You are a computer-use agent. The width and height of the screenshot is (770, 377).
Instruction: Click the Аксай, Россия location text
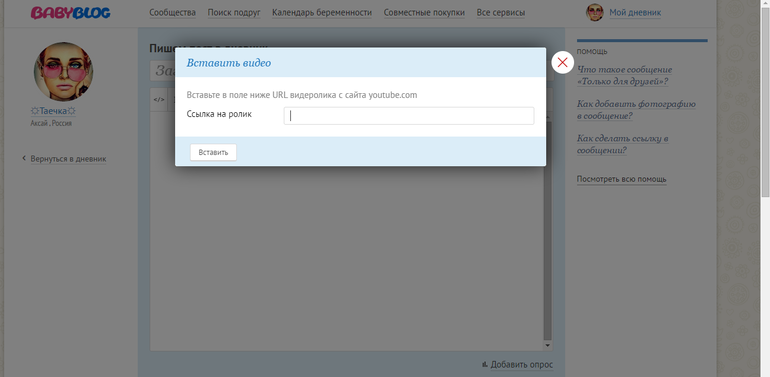(x=51, y=123)
